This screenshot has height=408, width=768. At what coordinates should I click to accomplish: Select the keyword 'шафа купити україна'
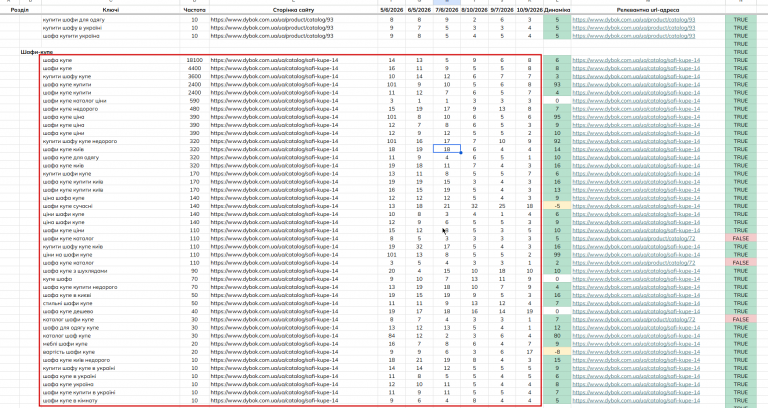pos(71,36)
